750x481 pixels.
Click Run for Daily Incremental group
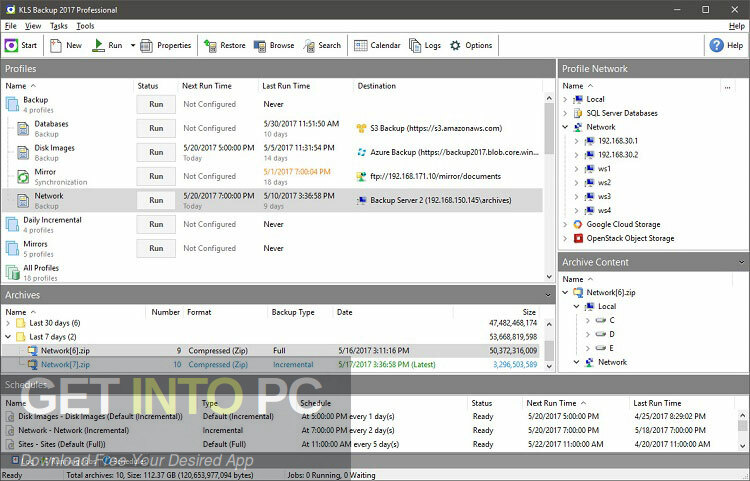pos(156,224)
